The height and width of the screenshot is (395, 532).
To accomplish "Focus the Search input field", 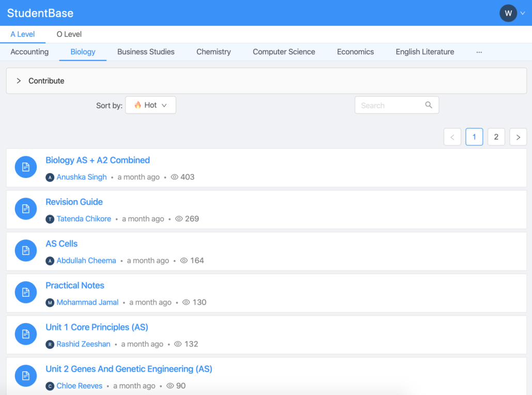I will [x=397, y=105].
